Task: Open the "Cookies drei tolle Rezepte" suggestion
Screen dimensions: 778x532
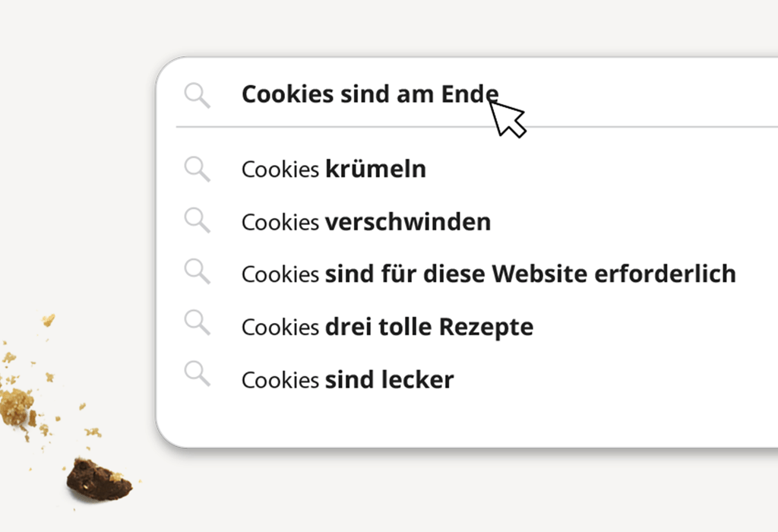Action: (x=387, y=327)
